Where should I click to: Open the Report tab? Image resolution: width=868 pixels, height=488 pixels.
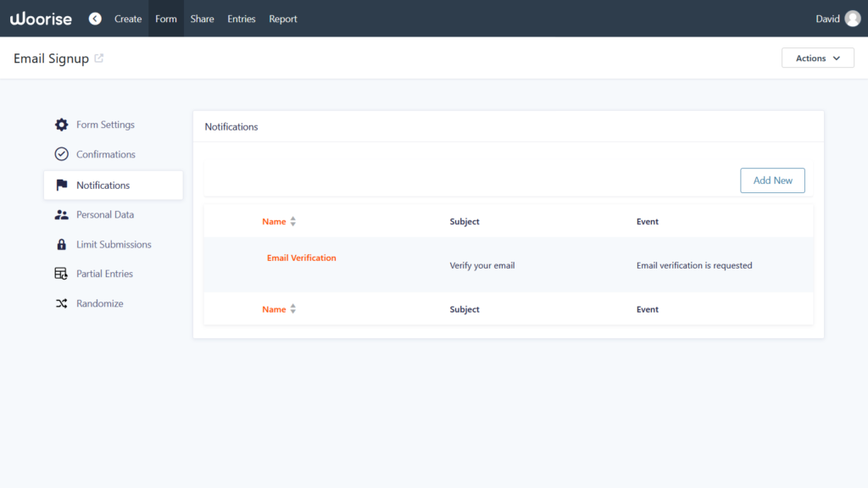coord(283,19)
